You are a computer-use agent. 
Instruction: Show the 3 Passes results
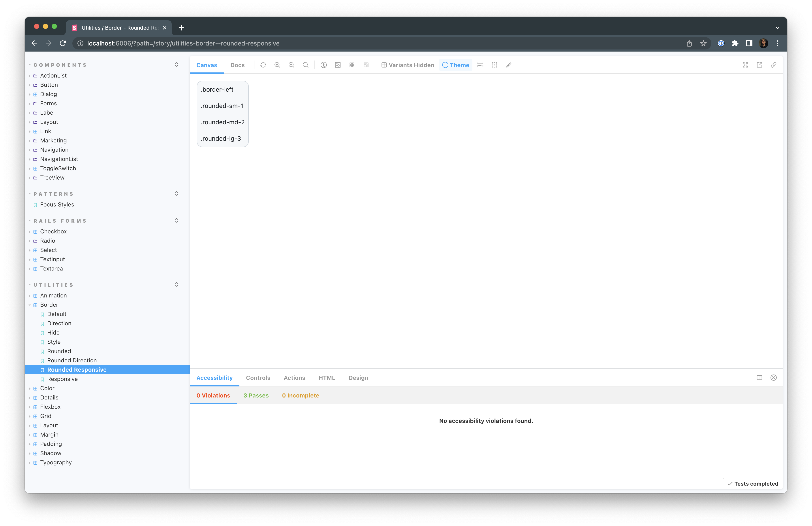pyautogui.click(x=256, y=395)
